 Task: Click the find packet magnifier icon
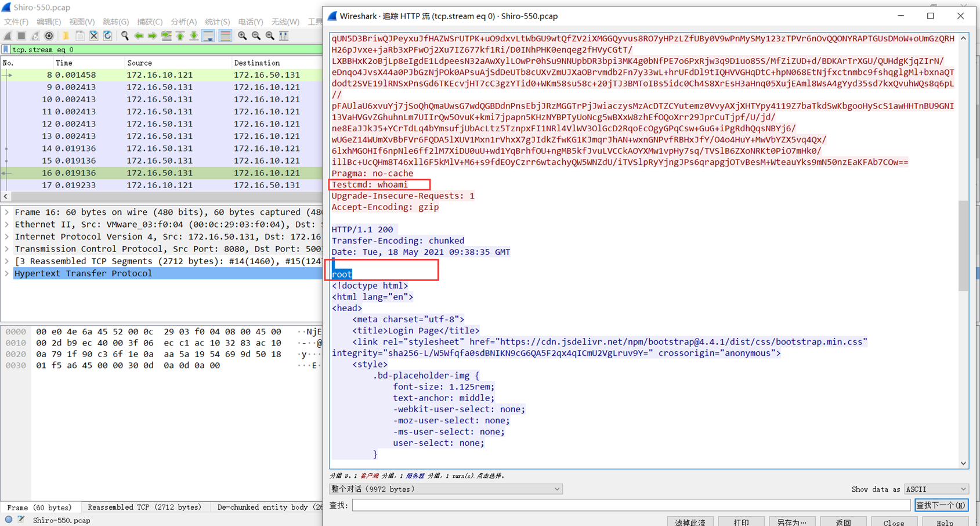tap(125, 36)
